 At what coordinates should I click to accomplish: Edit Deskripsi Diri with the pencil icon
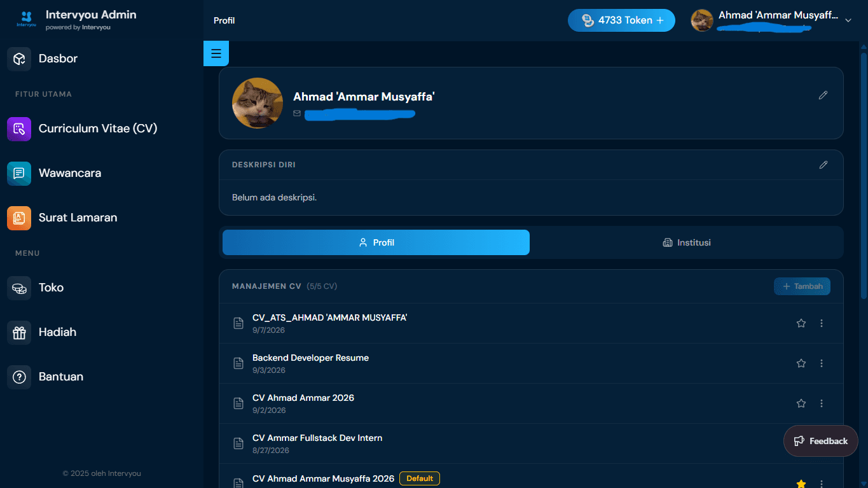[x=823, y=165]
